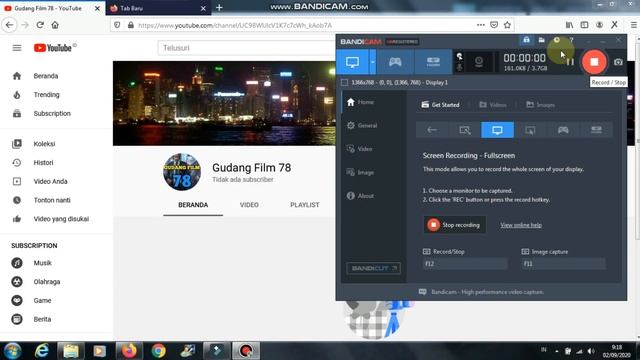This screenshot has width=640, height=360.
Task: Select the VIDEO channel tab
Action: (x=249, y=205)
